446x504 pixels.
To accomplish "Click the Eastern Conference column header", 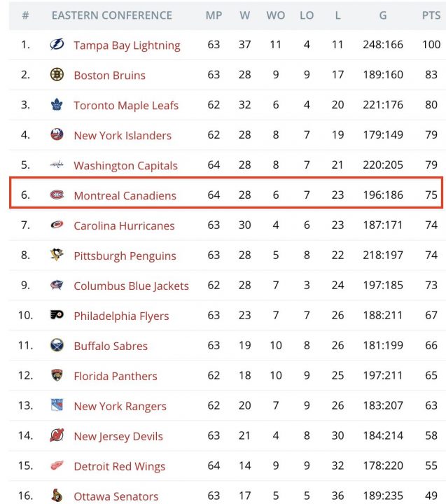I will pos(111,15).
